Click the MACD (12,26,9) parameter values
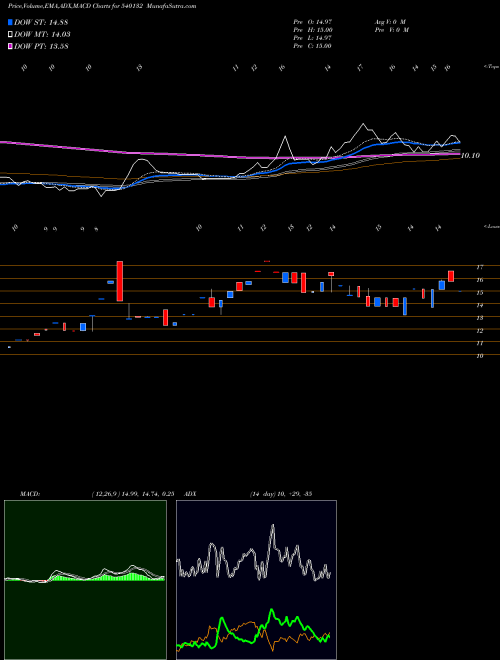Viewport: 500px width, 660px height. coord(133,494)
